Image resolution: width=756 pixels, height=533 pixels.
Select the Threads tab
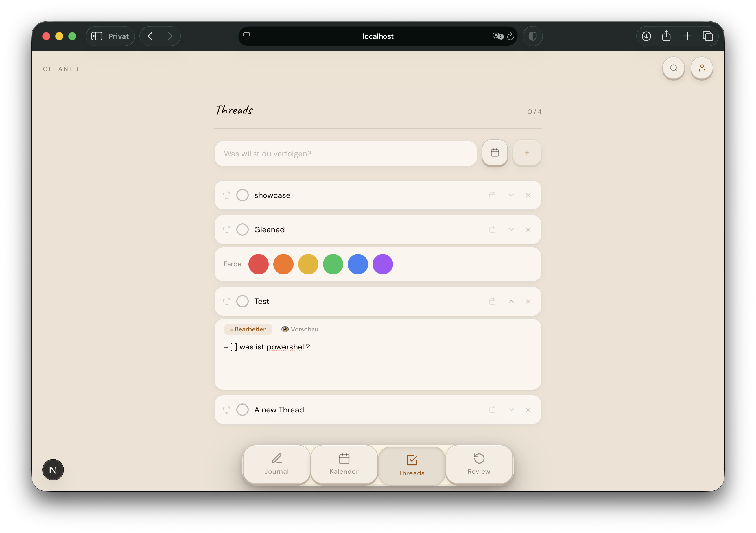412,466
